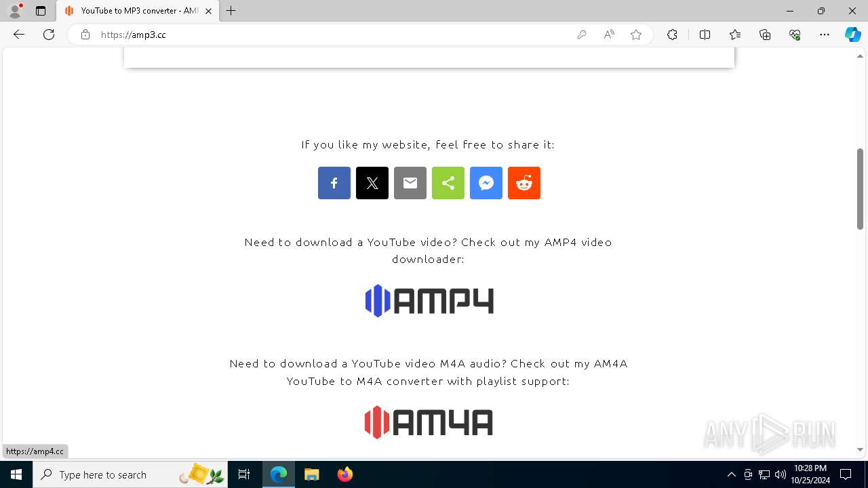Open the green general share button

tap(448, 183)
